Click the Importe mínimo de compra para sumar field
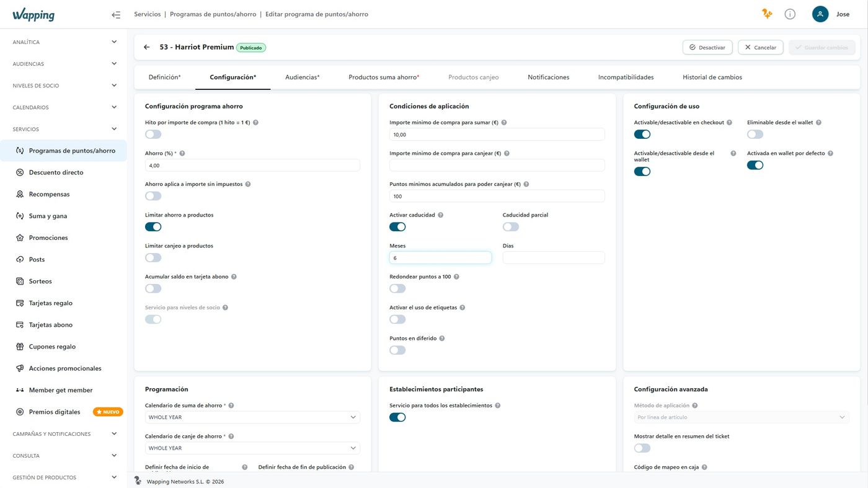The width and height of the screenshot is (868, 488). [x=497, y=135]
